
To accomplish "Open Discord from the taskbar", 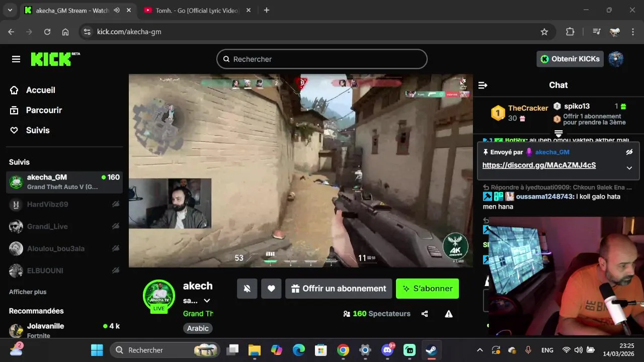I will (387, 350).
